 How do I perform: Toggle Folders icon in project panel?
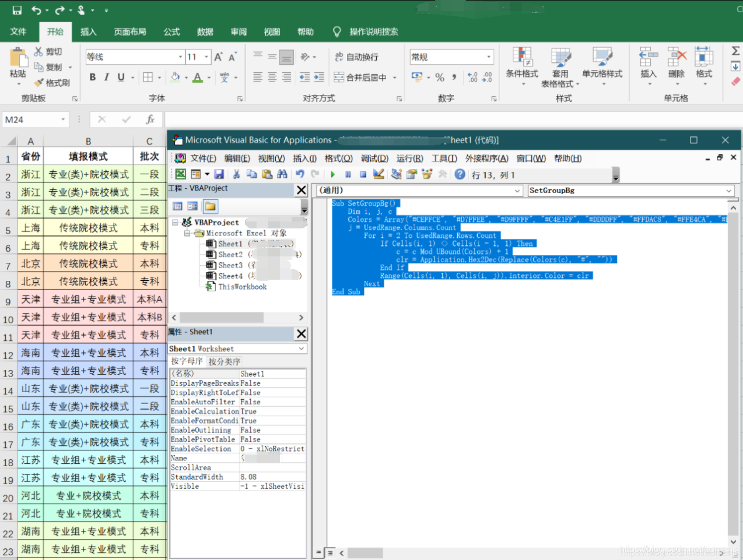(210, 206)
